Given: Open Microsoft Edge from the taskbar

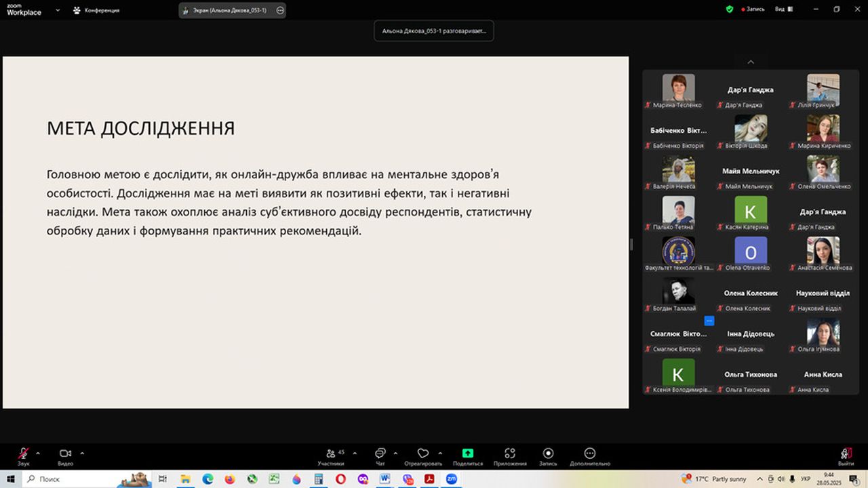Looking at the screenshot, I should point(208,479).
